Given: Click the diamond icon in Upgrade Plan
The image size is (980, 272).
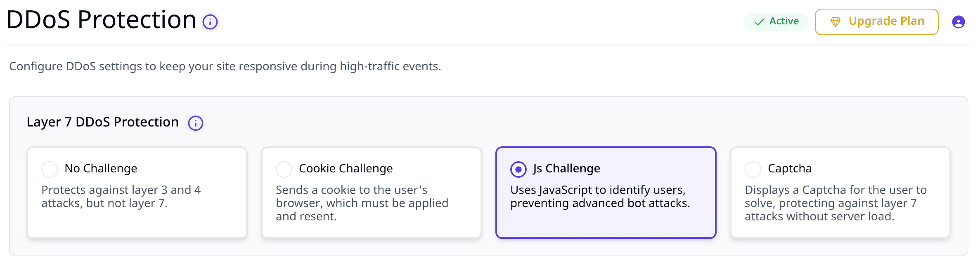Looking at the screenshot, I should (836, 22).
